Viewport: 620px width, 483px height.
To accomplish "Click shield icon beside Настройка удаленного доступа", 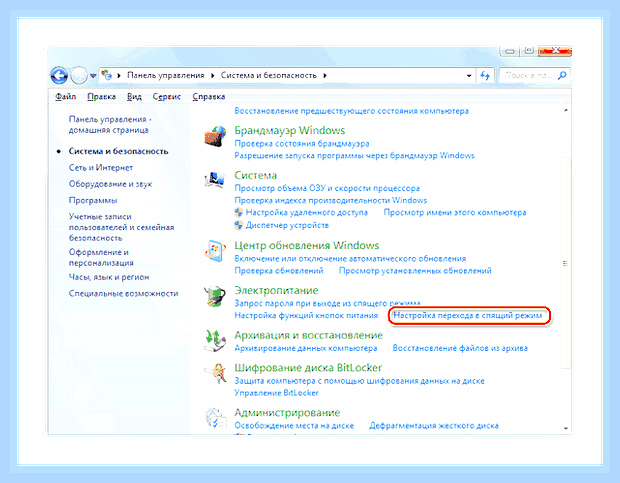I will click(x=238, y=212).
